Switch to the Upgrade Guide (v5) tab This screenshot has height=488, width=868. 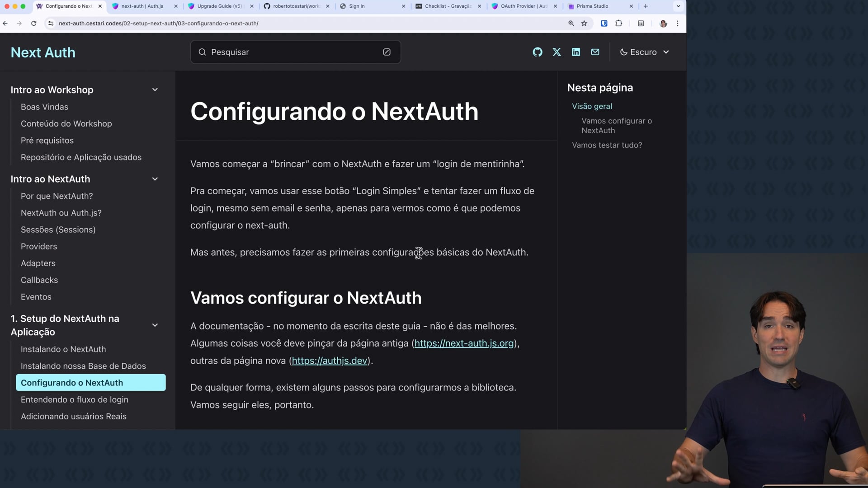coord(219,6)
